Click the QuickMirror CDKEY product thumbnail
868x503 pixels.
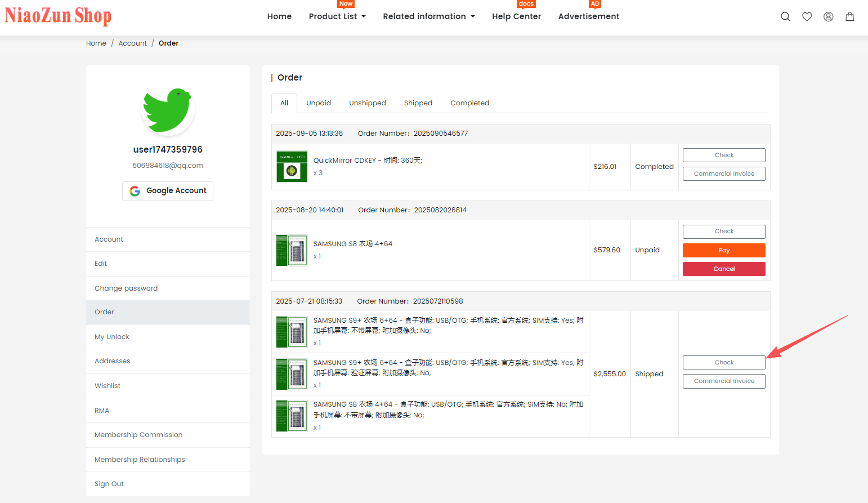[292, 167]
